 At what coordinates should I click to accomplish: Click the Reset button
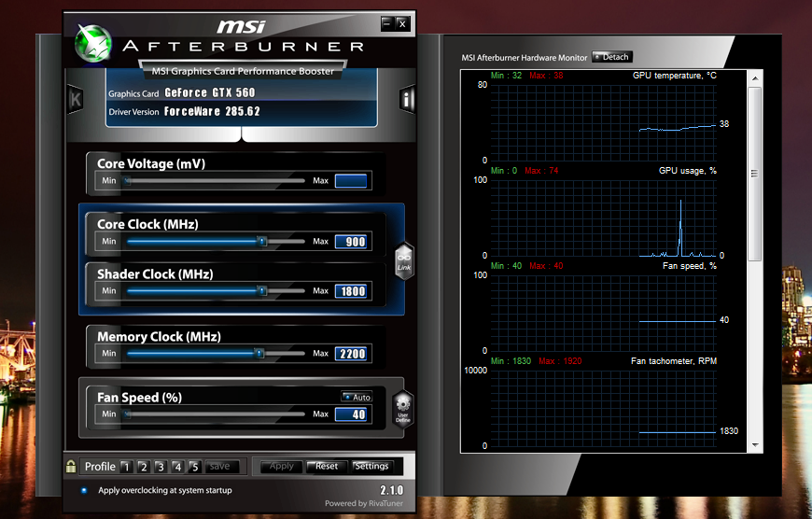coord(327,466)
